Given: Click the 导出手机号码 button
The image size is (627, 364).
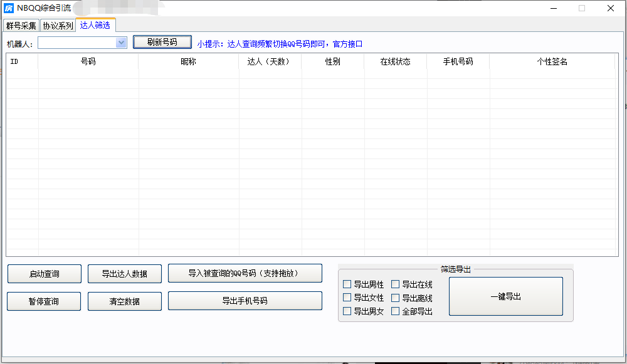Looking at the screenshot, I should tap(245, 301).
